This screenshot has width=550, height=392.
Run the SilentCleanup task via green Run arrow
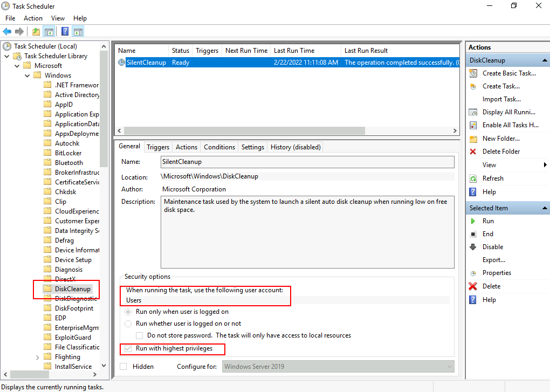click(473, 221)
